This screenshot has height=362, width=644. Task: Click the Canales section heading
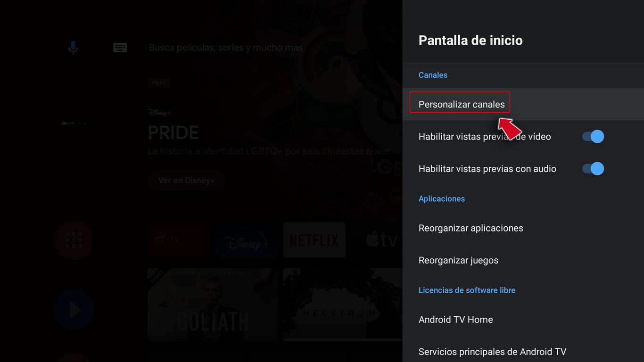pyautogui.click(x=433, y=75)
